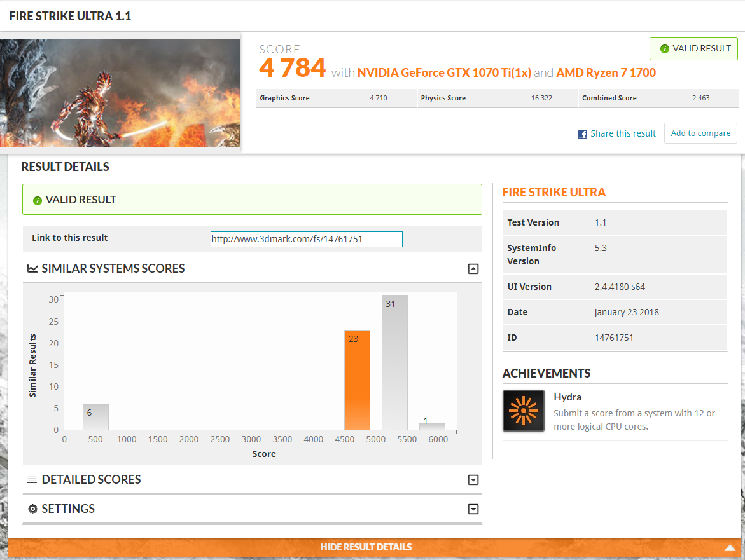Click the date January 23 2018
This screenshot has width=745, height=560.
tap(627, 312)
